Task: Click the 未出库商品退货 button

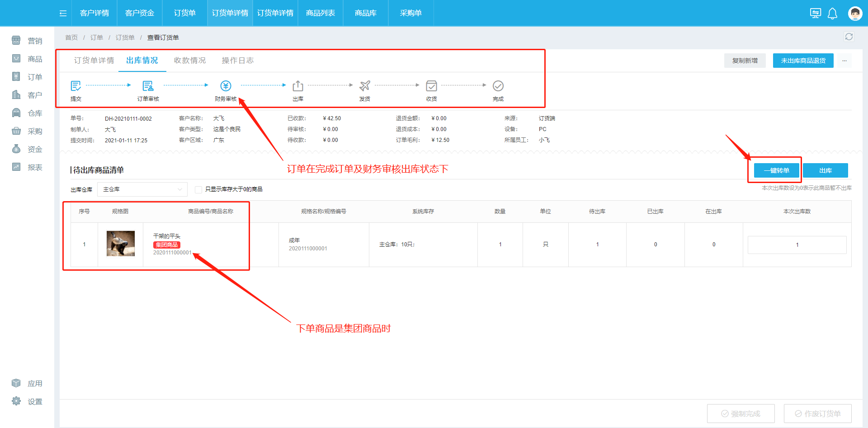Action: (803, 61)
